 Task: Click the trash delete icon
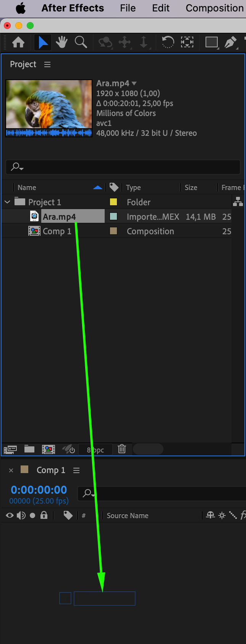[122, 449]
